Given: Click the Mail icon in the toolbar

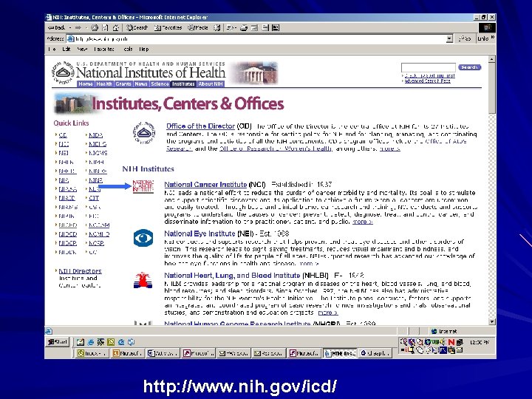Looking at the screenshot, I should 231,28.
